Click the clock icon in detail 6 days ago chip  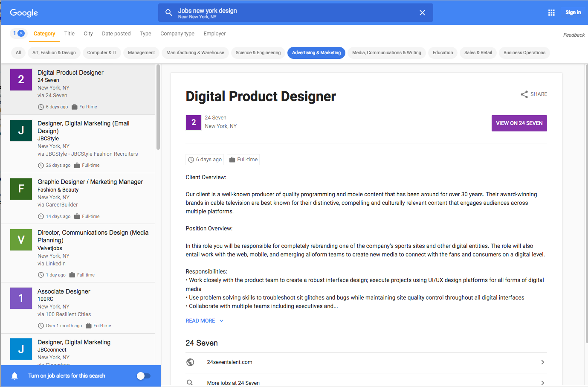tap(191, 160)
